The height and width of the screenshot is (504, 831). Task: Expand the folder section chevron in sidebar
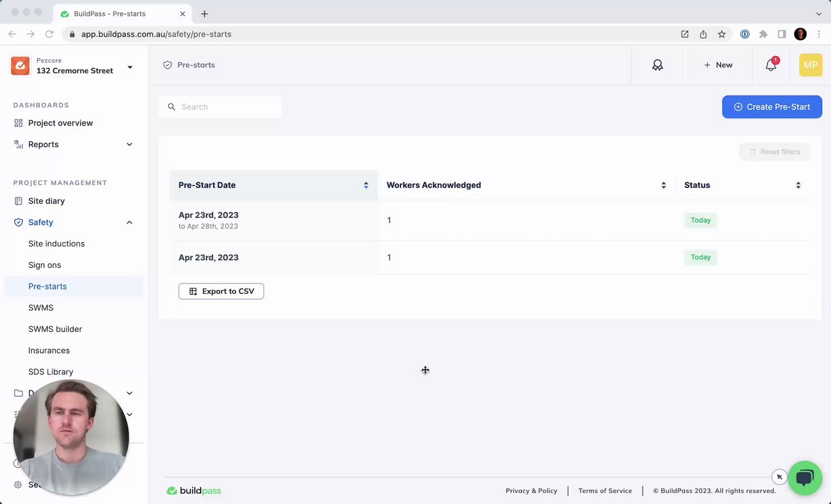[x=129, y=393]
